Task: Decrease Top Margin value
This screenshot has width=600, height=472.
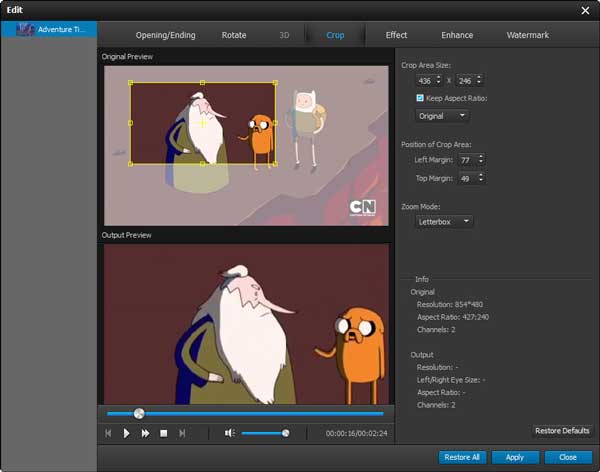Action: [481, 181]
